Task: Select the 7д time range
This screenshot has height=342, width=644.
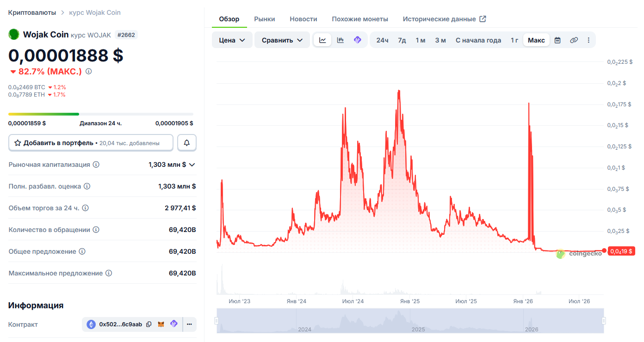Action: click(x=402, y=40)
